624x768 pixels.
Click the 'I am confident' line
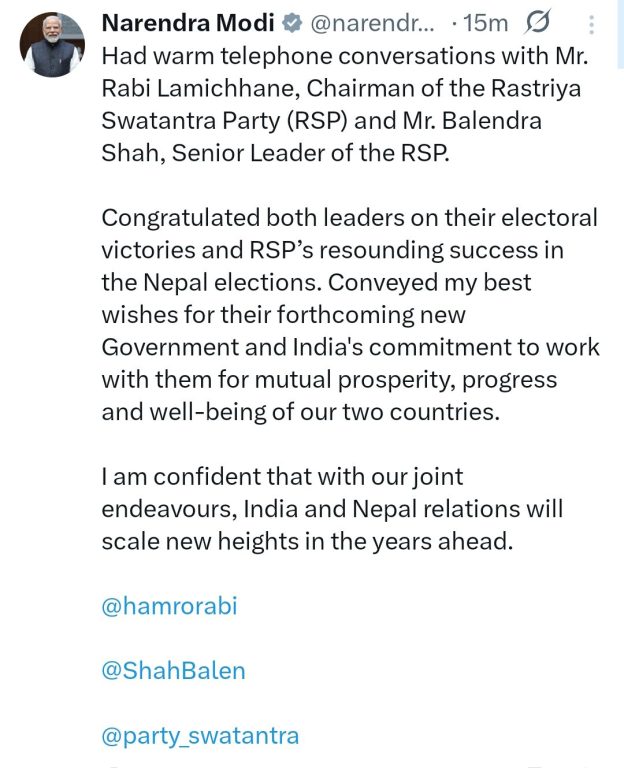[x=282, y=478]
